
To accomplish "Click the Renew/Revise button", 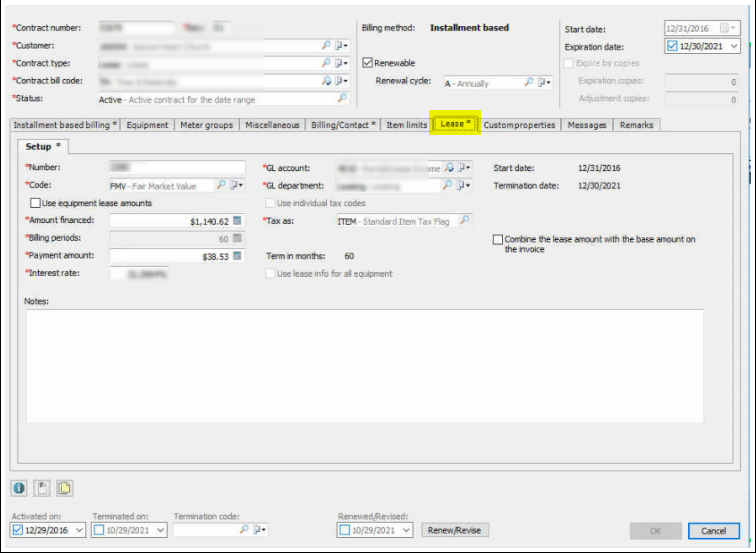I will (454, 530).
